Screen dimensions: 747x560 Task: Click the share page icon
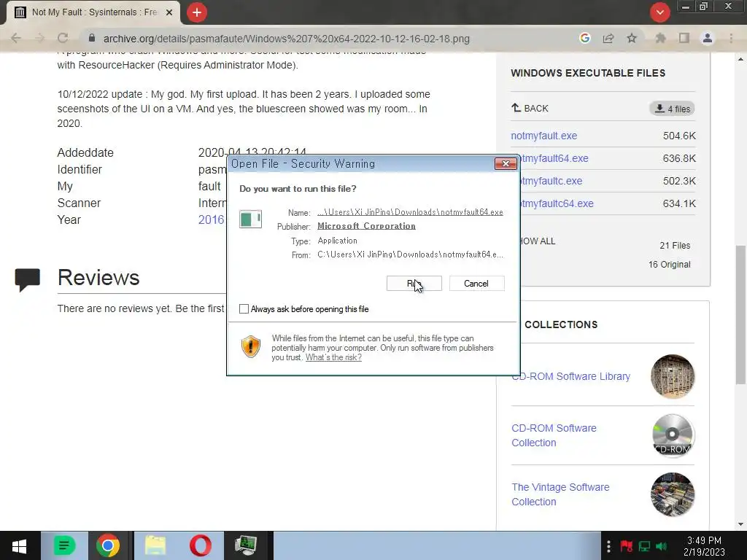tap(608, 38)
